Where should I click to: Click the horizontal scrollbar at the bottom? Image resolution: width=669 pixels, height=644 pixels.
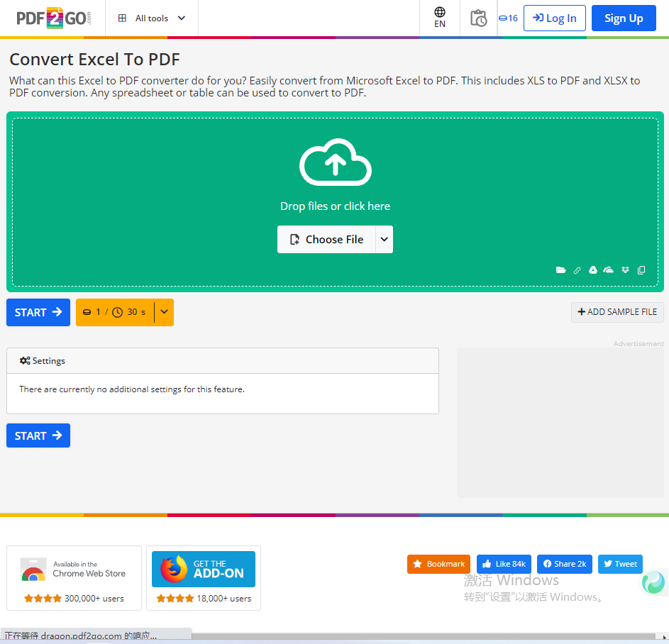point(424,636)
